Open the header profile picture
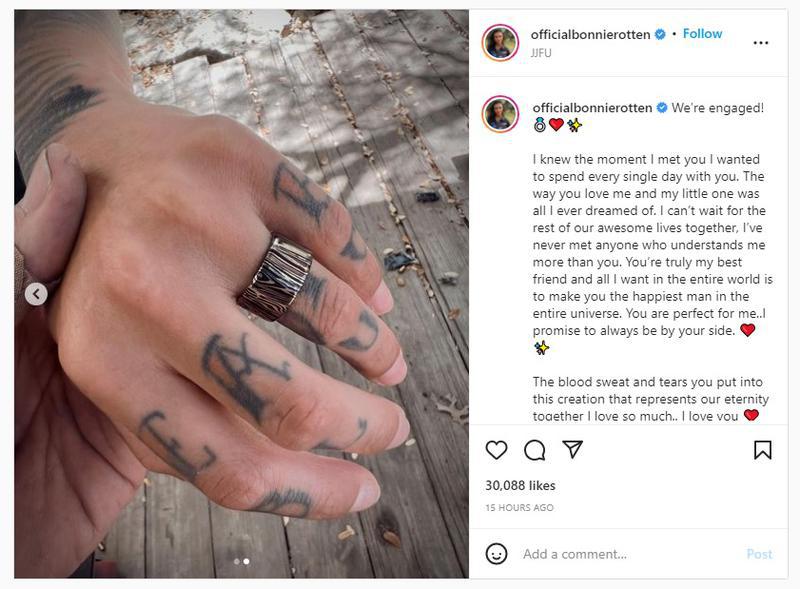 (500, 43)
